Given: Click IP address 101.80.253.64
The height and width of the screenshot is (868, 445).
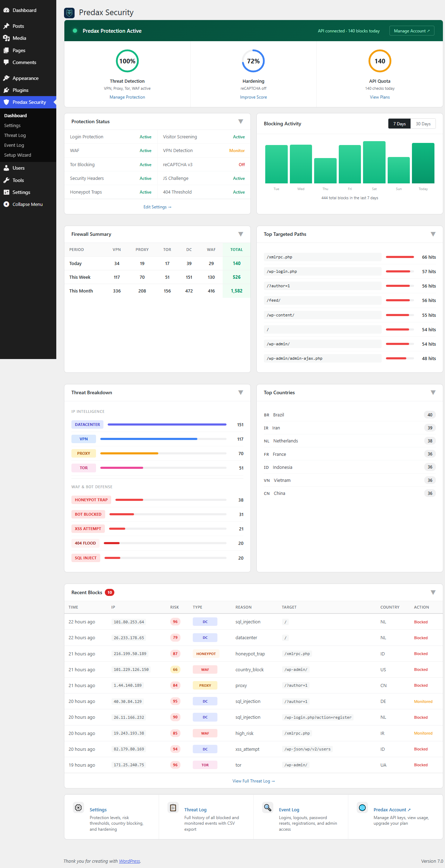Looking at the screenshot, I should click(129, 622).
